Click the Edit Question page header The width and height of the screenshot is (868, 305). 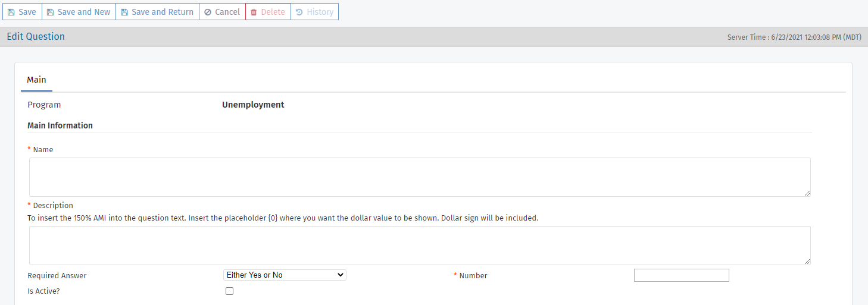point(36,37)
